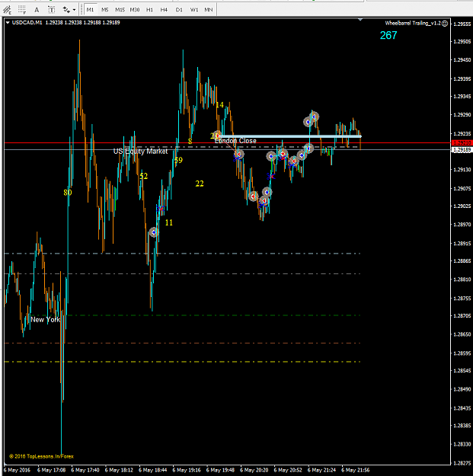
Task: Select the yellow dashed horizontal level line
Action: [x=182, y=362]
